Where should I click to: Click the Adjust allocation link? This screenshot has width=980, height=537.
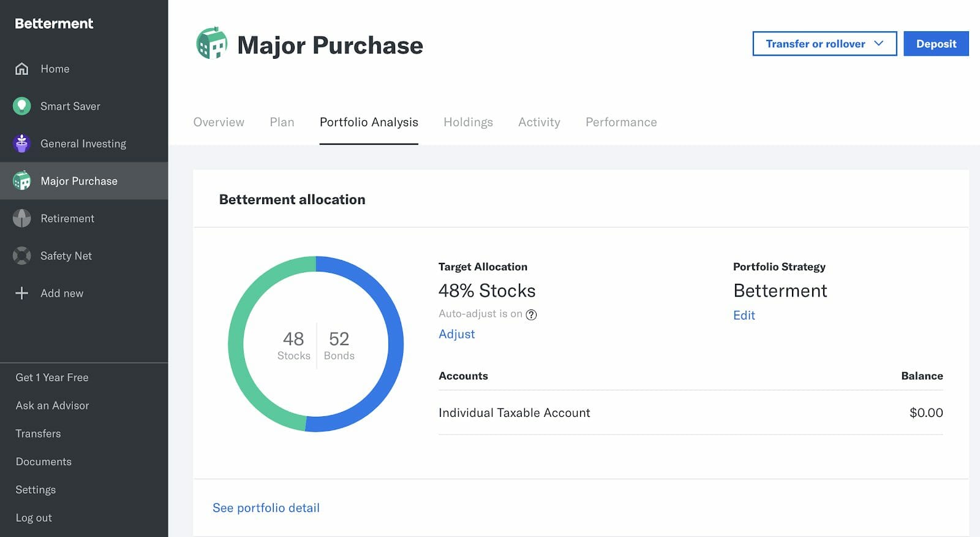[456, 334]
